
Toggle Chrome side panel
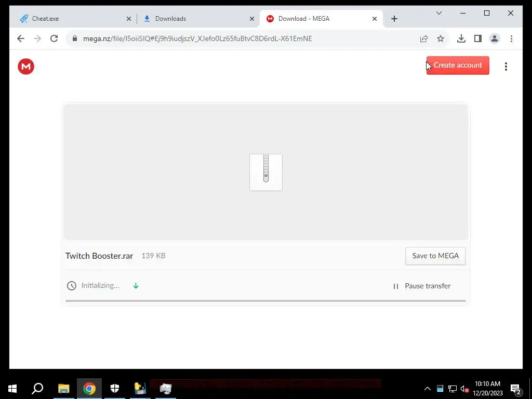(x=478, y=38)
